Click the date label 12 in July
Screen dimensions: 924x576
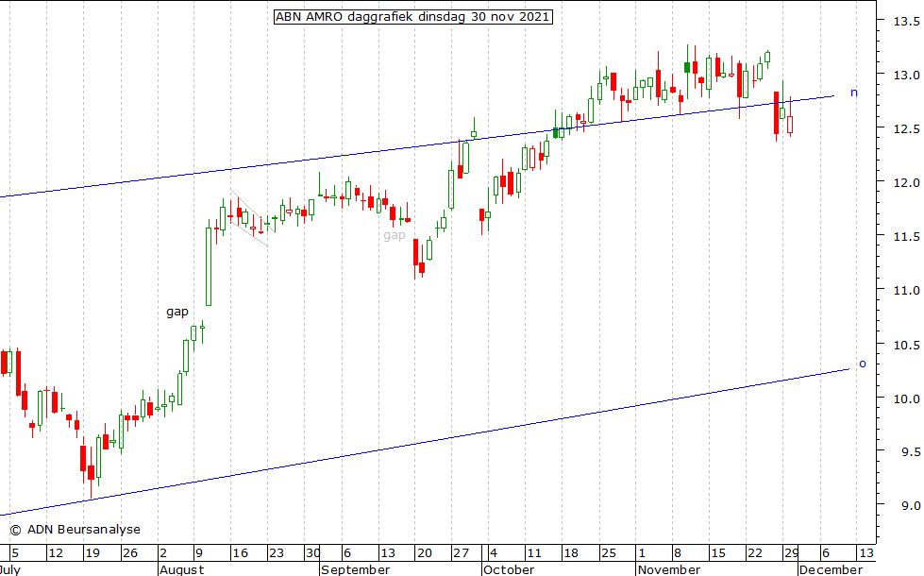56,553
